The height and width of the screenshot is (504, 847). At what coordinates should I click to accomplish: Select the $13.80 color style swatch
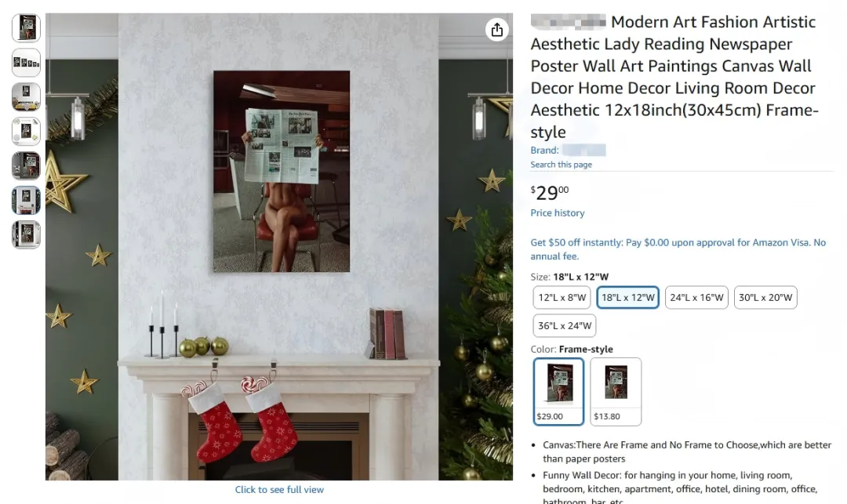click(616, 392)
